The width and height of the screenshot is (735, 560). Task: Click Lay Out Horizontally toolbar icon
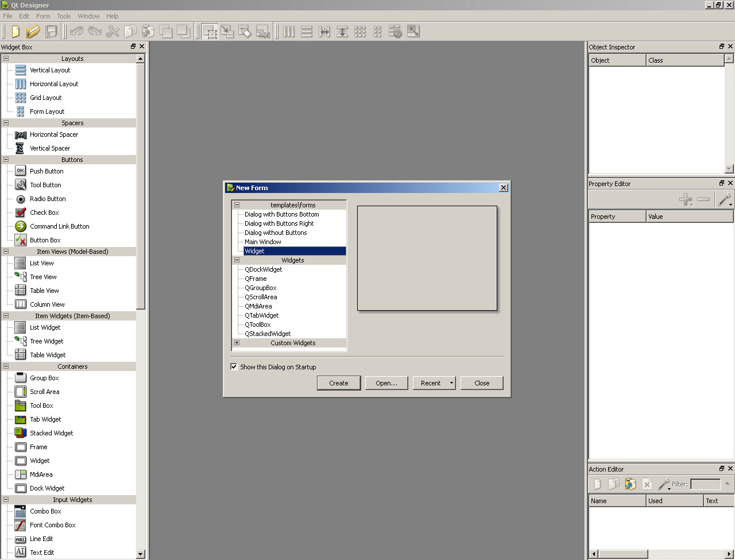coord(289,32)
